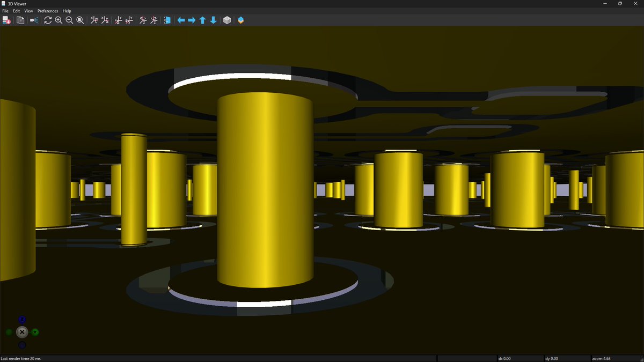Open the View menu

[x=28, y=11]
